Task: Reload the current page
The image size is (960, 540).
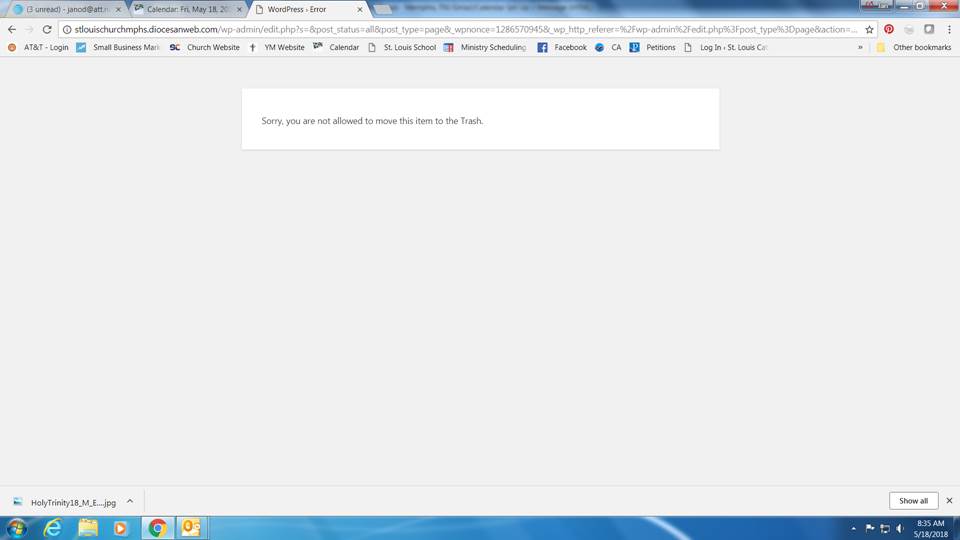Action: click(46, 29)
